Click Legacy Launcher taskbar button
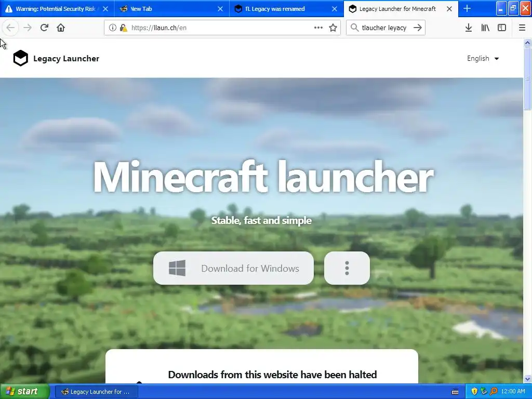The image size is (532, 399). 96,392
